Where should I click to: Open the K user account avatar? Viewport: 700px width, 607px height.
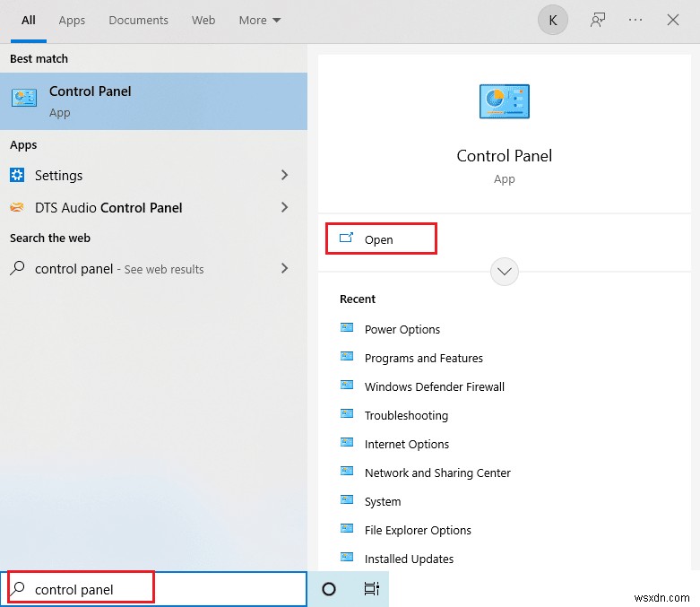tap(553, 20)
